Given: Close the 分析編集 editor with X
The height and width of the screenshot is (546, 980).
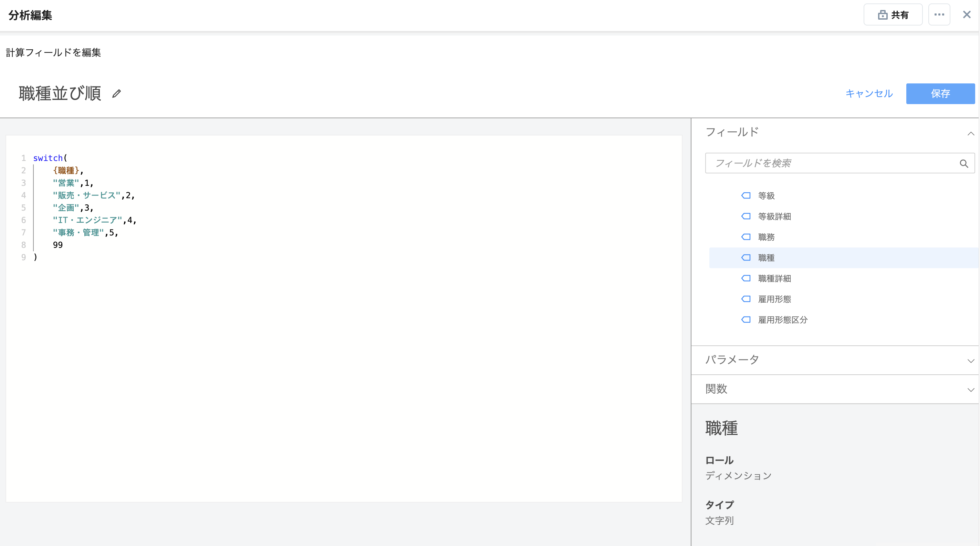Looking at the screenshot, I should point(967,15).
